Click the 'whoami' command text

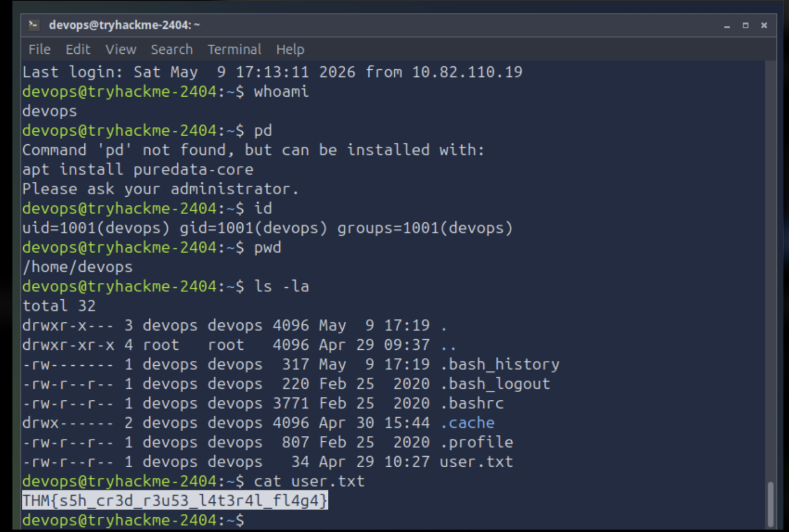281,91
